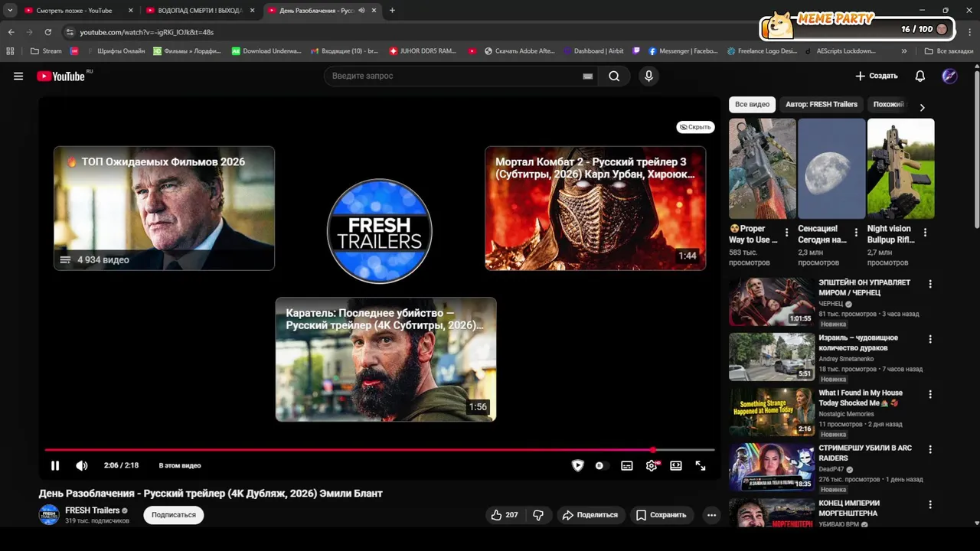Open options for 'ЭПШТЕЙН! ОН УПРАВЛЯЕТ МИРОМ' video
Image resolution: width=980 pixels, height=551 pixels.
click(x=930, y=284)
